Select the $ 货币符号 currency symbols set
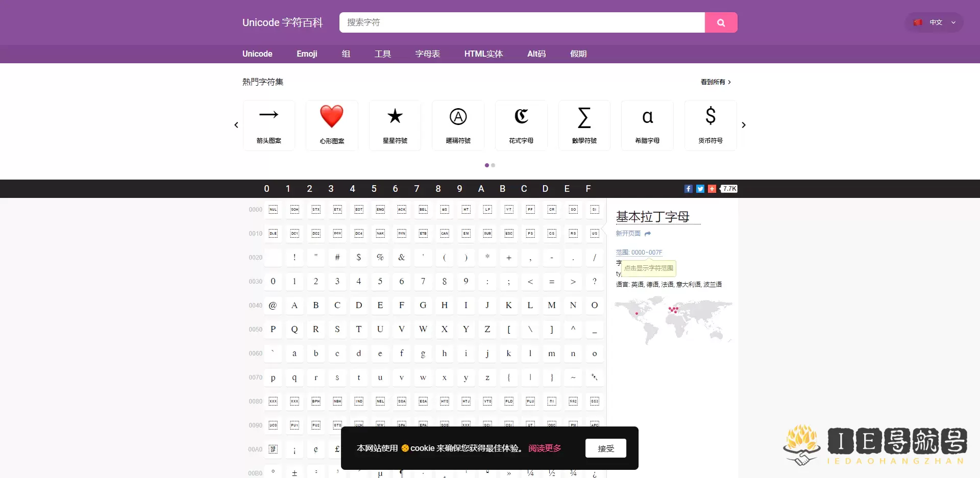Viewport: 980px width, 478px height. pyautogui.click(x=710, y=124)
